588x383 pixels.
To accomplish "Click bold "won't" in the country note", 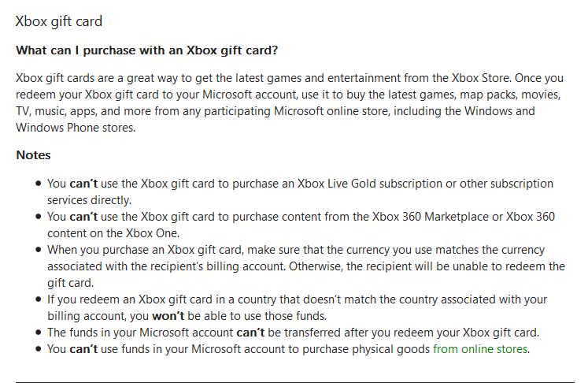I will (168, 316).
